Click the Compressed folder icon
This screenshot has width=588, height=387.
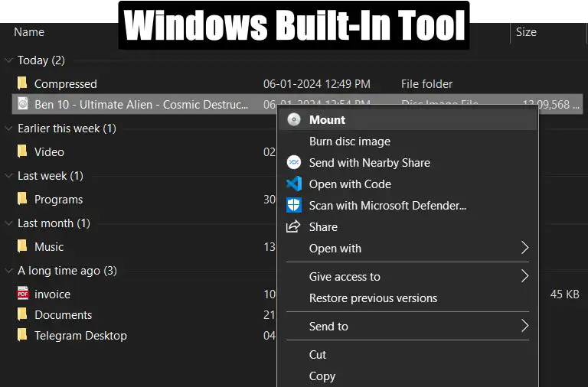pyautogui.click(x=22, y=83)
